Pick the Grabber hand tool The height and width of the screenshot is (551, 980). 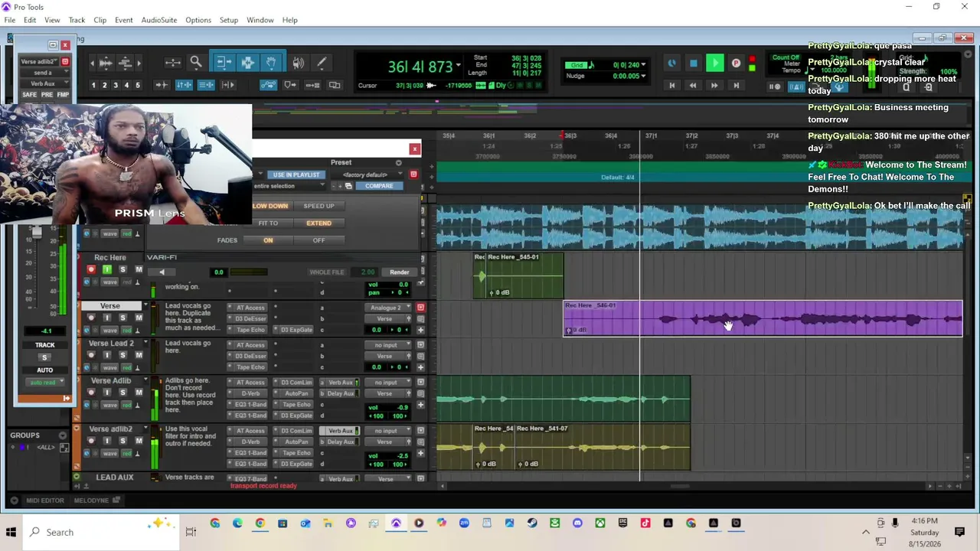[x=270, y=63]
